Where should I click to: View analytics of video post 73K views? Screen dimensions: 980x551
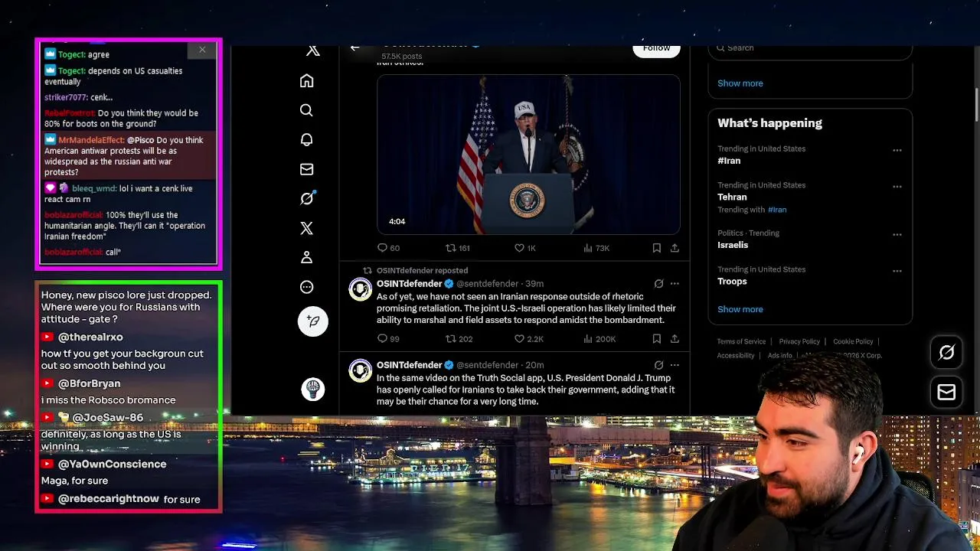(596, 248)
